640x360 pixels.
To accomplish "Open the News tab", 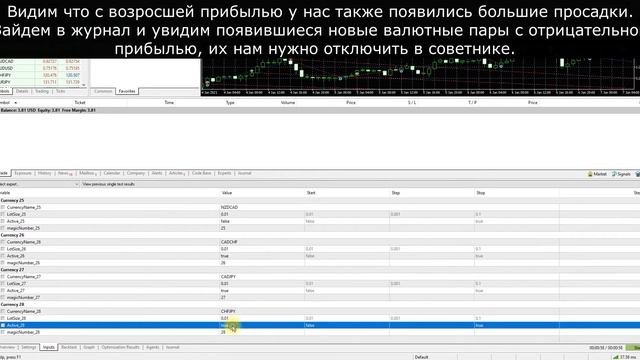I will coord(64,173).
